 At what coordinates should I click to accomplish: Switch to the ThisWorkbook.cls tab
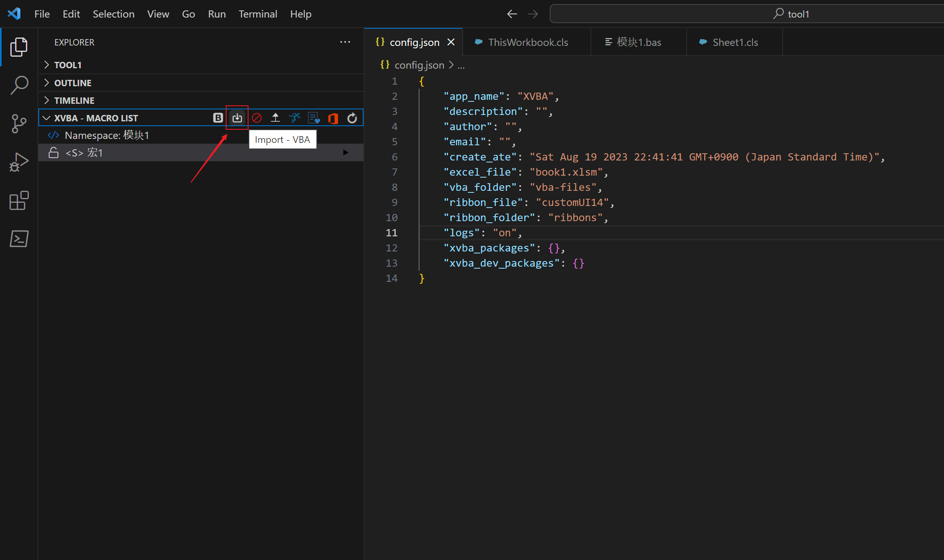pos(527,42)
